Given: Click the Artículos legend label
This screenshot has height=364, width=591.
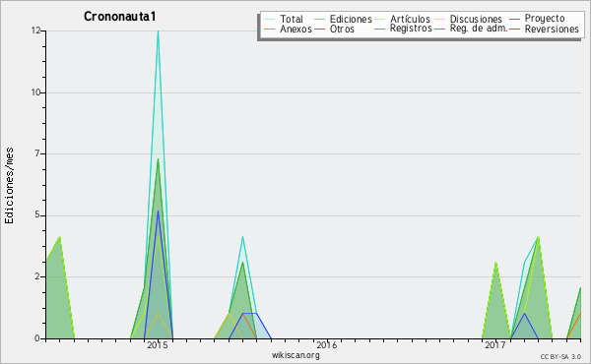Looking at the screenshot, I should tap(410, 19).
